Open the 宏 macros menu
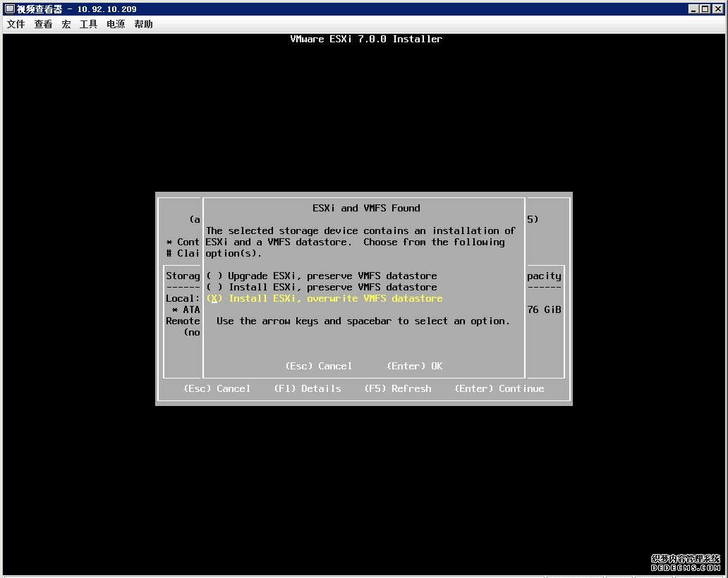 (66, 24)
